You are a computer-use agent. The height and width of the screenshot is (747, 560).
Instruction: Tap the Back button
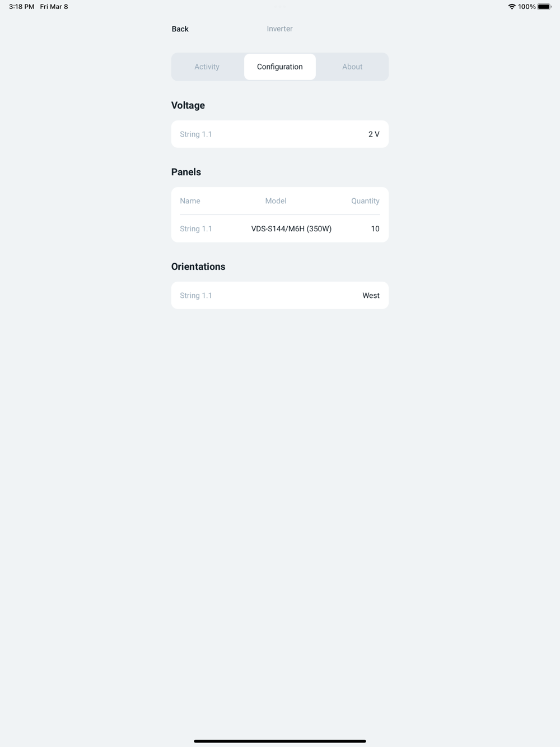coord(180,29)
